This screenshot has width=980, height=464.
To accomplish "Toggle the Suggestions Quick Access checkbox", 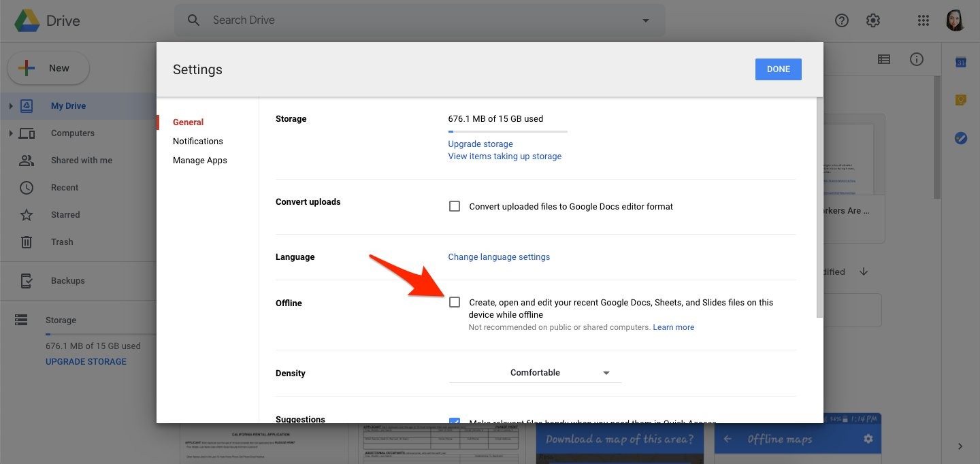I will click(455, 420).
